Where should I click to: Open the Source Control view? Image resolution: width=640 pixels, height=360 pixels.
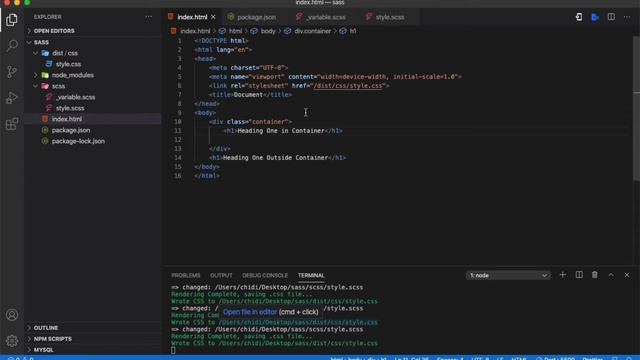pyautogui.click(x=12, y=72)
